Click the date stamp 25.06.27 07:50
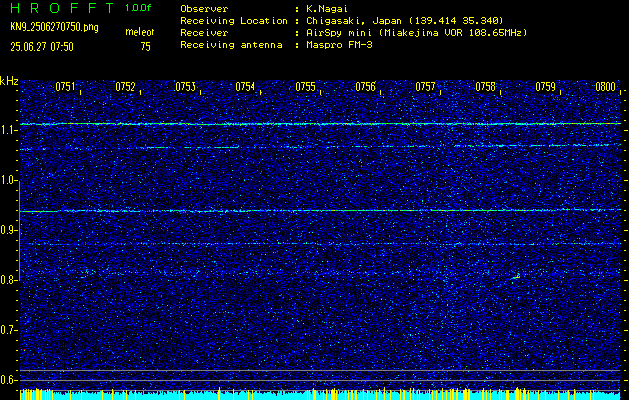Viewport: 629px width, 400px height. click(42, 47)
